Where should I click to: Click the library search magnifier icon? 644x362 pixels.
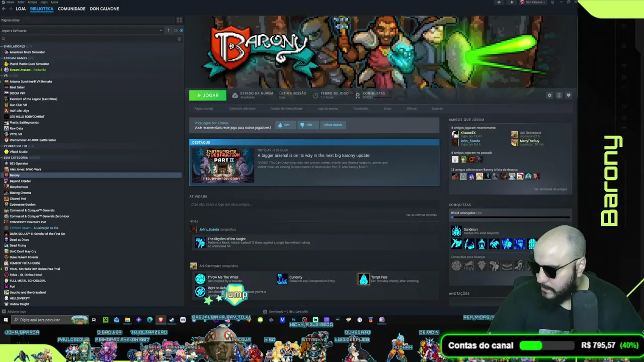pos(3,39)
